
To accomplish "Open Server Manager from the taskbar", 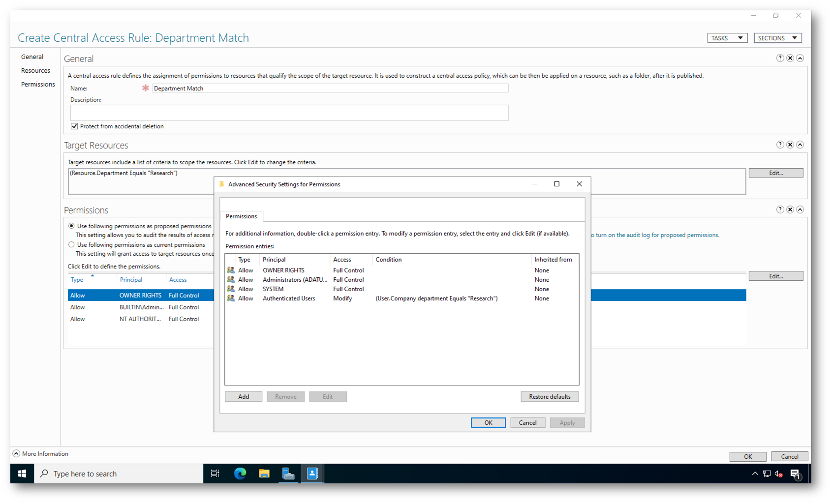I will pos(288,474).
